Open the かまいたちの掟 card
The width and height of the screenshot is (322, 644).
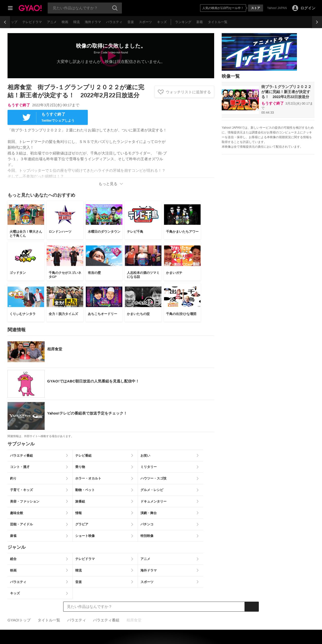coord(143,302)
